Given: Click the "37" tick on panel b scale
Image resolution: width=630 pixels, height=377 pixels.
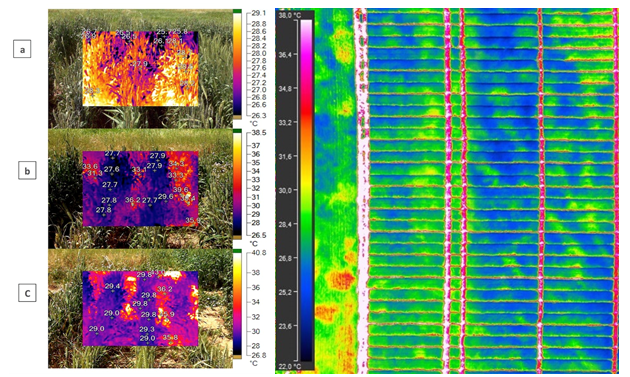Looking at the screenshot, I should click(256, 145).
